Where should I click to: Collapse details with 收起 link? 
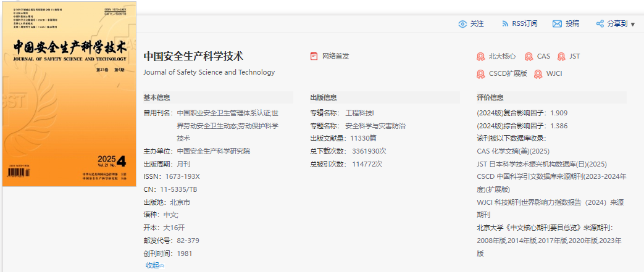(x=155, y=265)
